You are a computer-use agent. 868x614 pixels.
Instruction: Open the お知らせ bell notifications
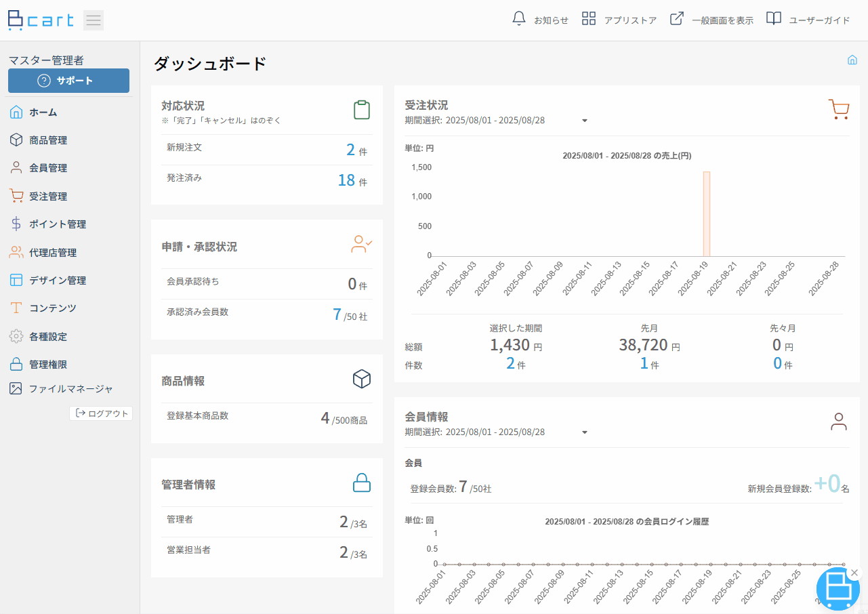[519, 19]
